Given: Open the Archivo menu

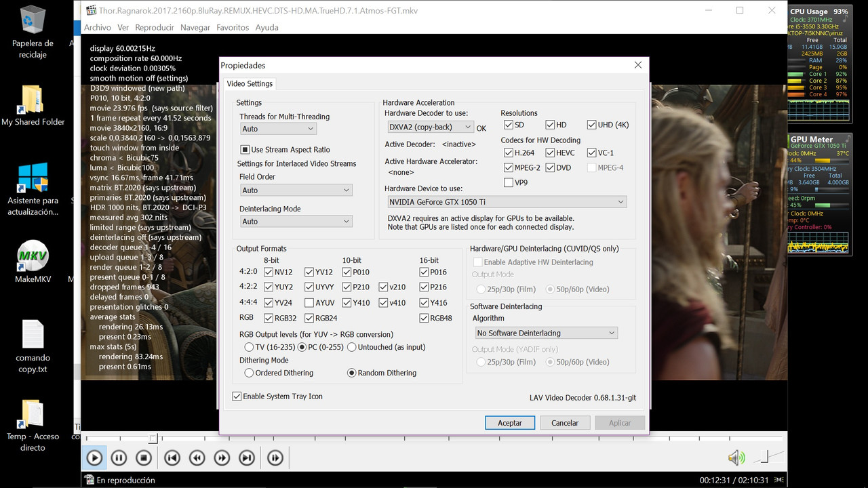Looking at the screenshot, I should click(x=98, y=28).
